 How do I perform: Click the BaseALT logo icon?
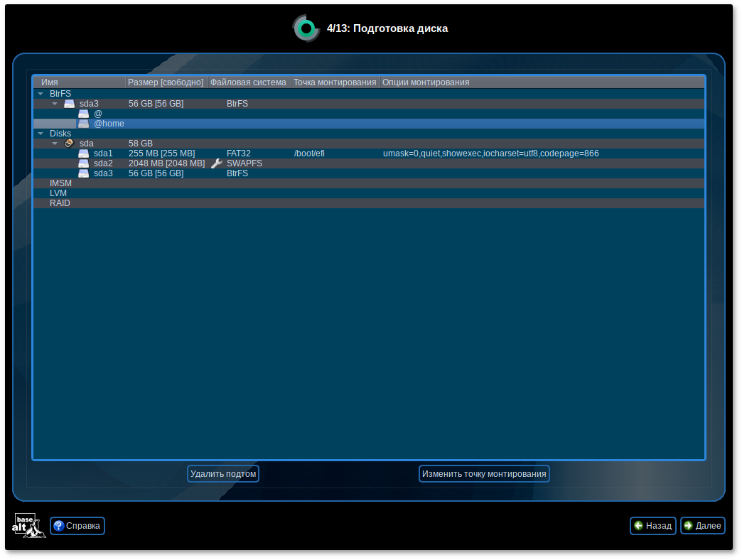click(28, 526)
